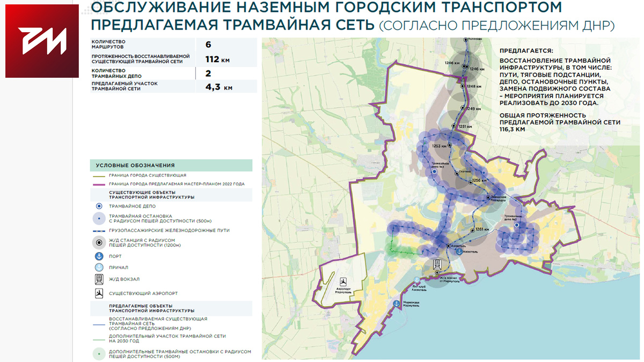Click the 'ГРУЗОПАССАЖИРСКИЕ ЖЕЛЕЗНОДОРОЖНЫЕ ПУТИ' legend label
This screenshot has width=644, height=362.
(169, 230)
